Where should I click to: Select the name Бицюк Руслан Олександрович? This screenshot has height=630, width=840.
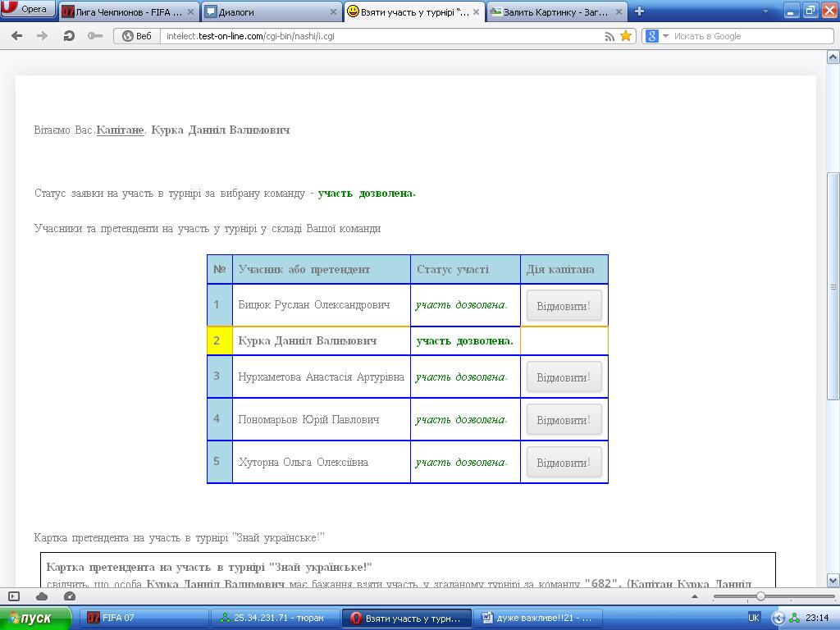coord(314,305)
